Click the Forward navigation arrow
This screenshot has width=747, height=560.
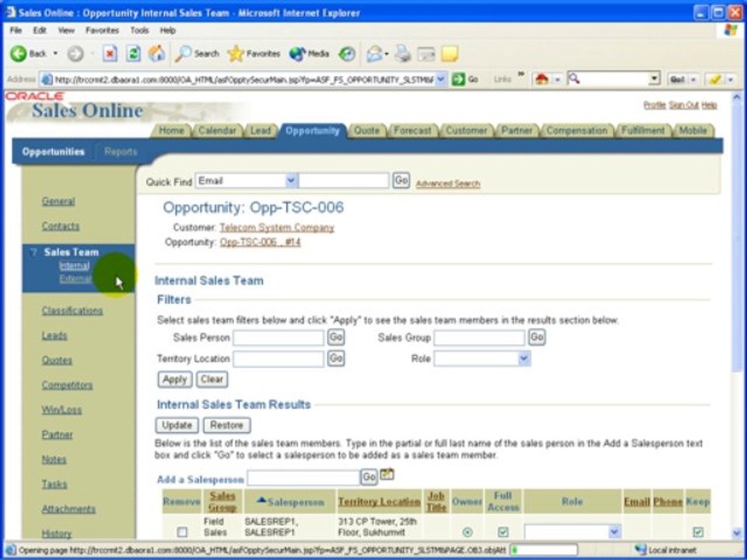75,54
